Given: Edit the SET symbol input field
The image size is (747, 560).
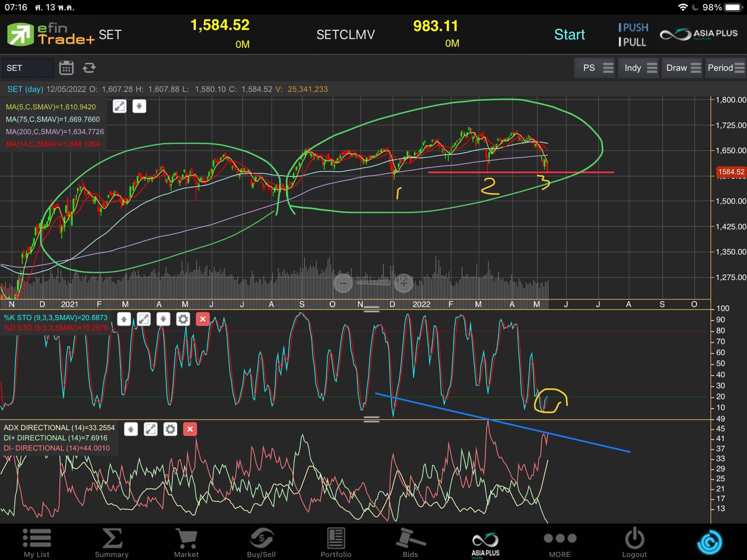Looking at the screenshot, I should click(27, 68).
